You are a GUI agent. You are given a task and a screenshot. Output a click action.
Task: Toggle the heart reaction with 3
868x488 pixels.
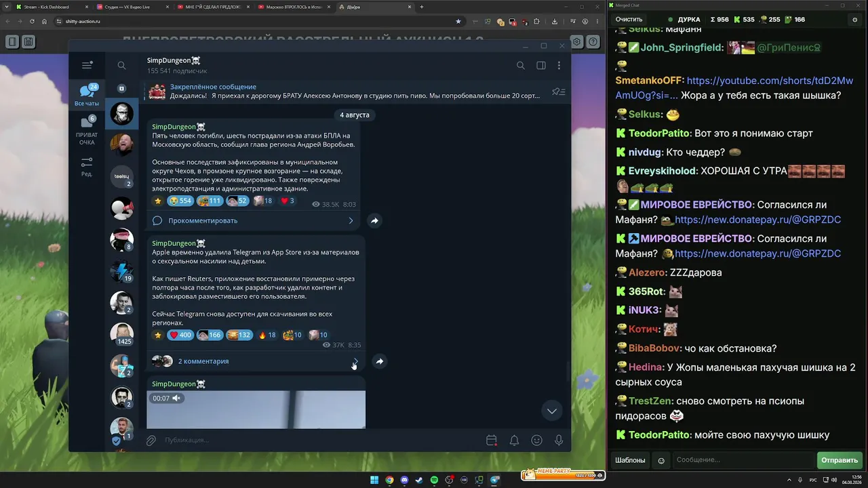click(288, 201)
